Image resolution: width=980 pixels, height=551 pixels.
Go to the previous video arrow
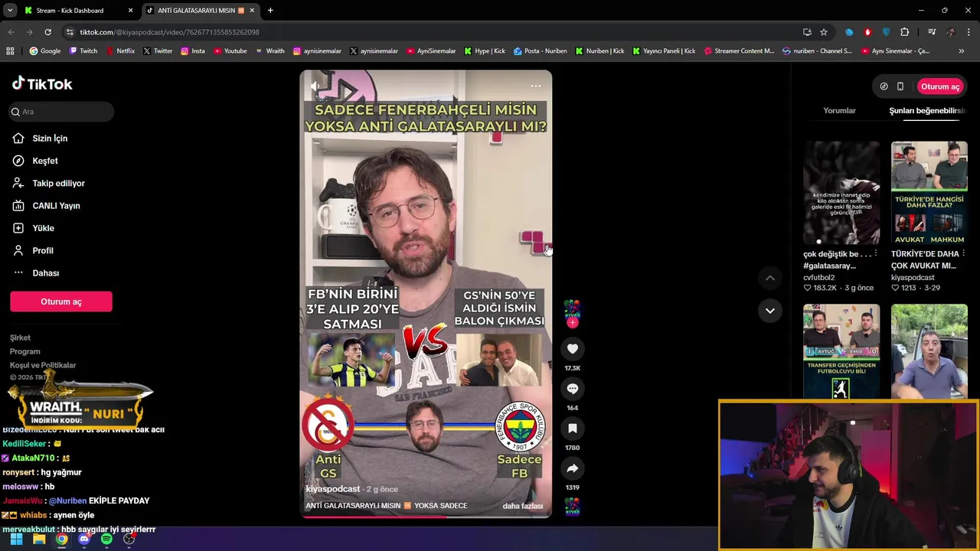tap(770, 278)
